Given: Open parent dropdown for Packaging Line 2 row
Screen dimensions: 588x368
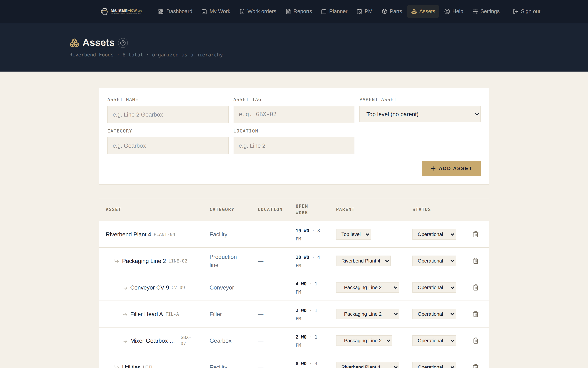Looking at the screenshot, I should click(363, 261).
